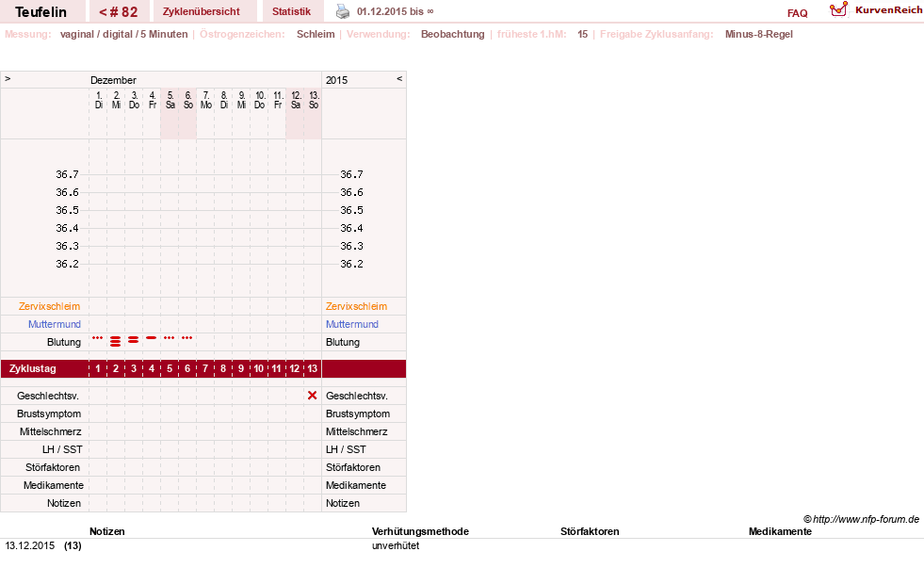Click the light bleeding dash on day 4

click(152, 338)
